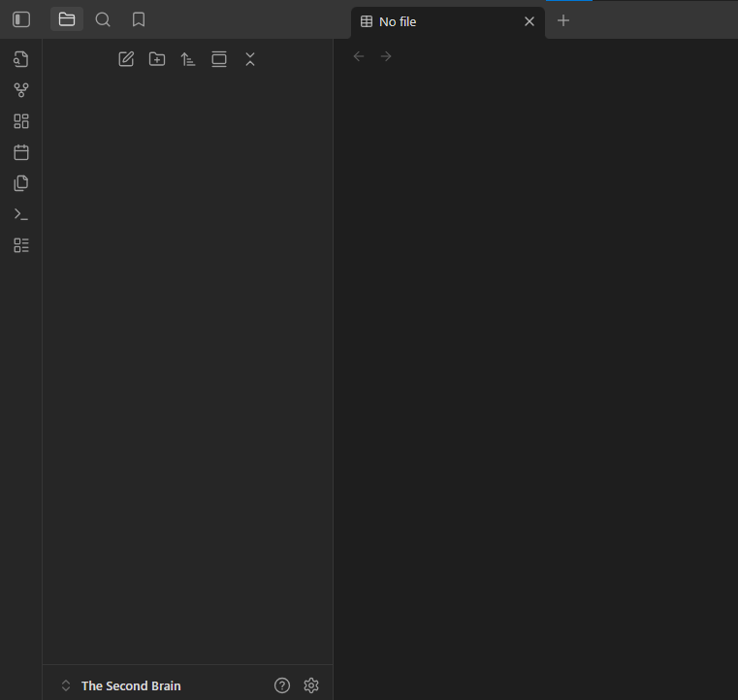Click the bottom list-style ribbon icon

pyautogui.click(x=21, y=245)
